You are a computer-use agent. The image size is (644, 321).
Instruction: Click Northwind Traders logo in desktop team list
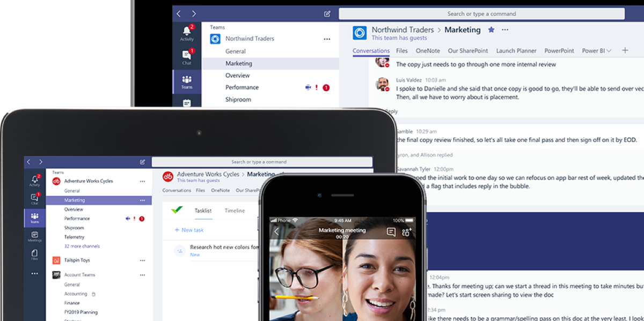(x=215, y=39)
